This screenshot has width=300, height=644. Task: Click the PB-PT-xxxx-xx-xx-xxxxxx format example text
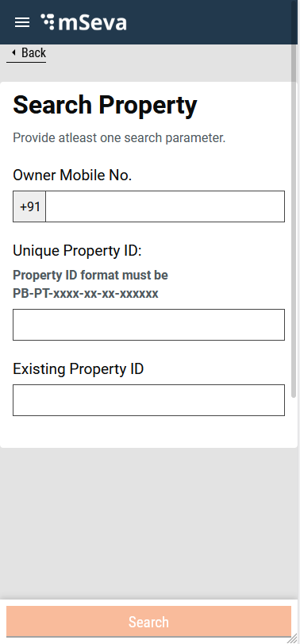pos(86,294)
